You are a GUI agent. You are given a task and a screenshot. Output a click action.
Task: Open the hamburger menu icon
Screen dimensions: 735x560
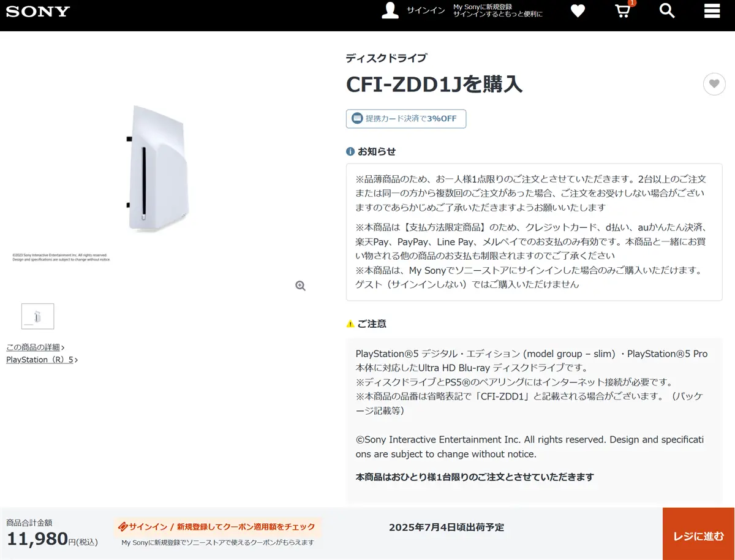click(712, 10)
